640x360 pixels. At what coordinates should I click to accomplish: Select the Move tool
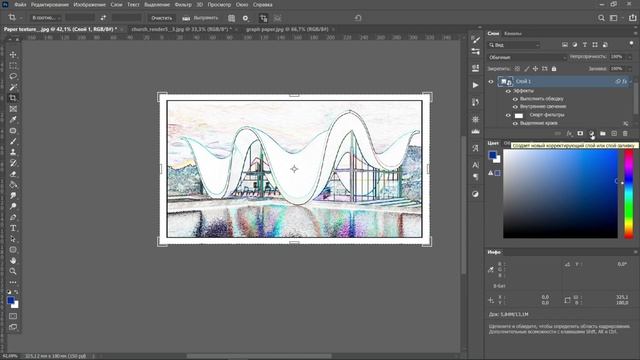pos(13,55)
